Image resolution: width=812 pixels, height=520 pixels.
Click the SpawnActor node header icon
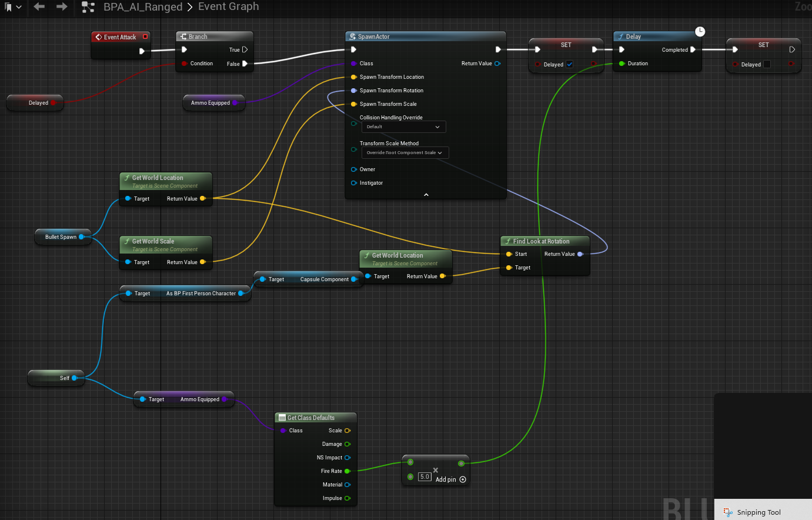click(352, 36)
